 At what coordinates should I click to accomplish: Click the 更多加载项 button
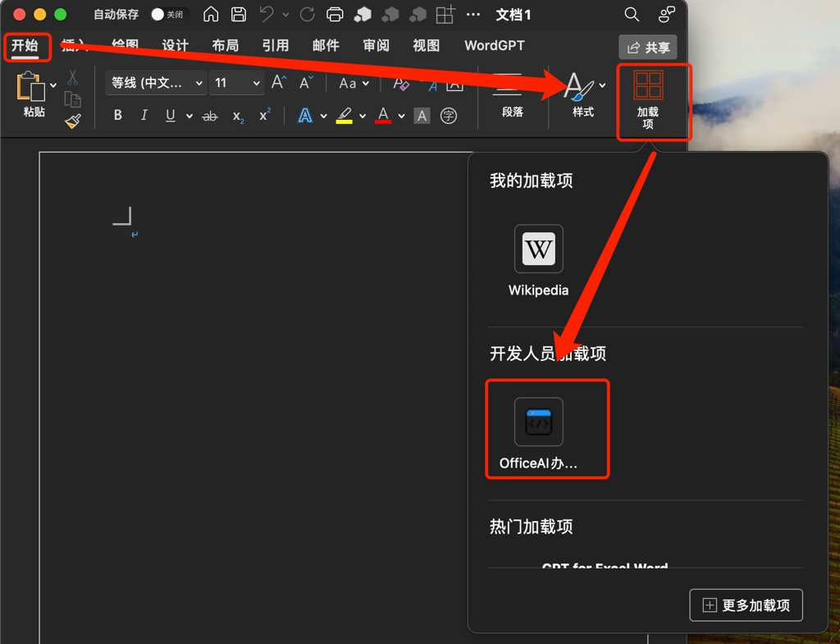click(x=746, y=605)
